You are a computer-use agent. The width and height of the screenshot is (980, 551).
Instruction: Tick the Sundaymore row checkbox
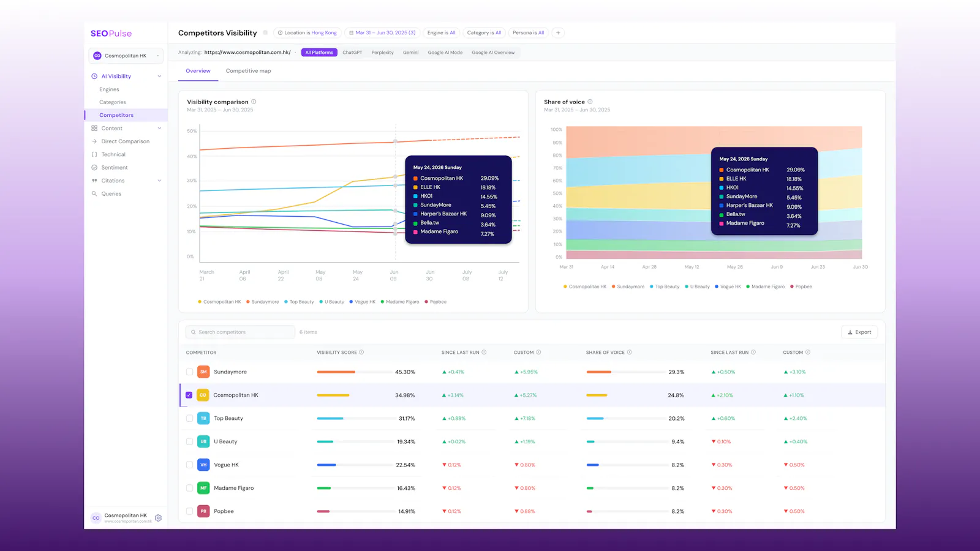[189, 372]
